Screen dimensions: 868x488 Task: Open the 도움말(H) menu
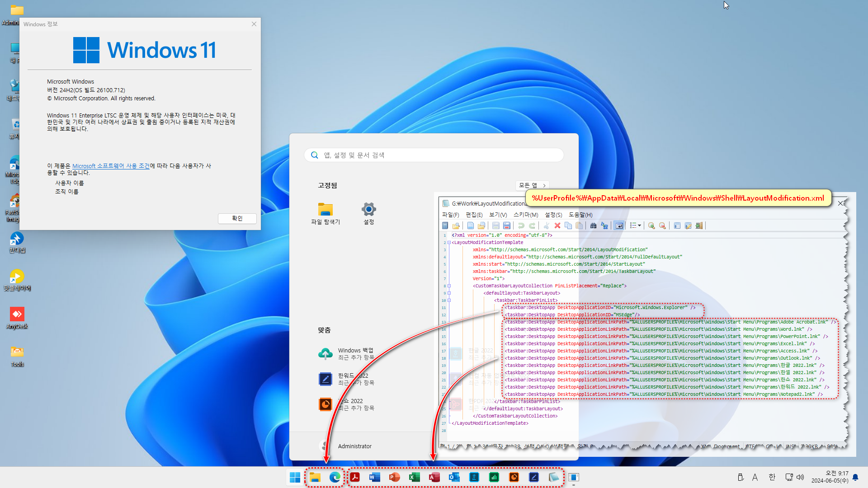pos(580,215)
